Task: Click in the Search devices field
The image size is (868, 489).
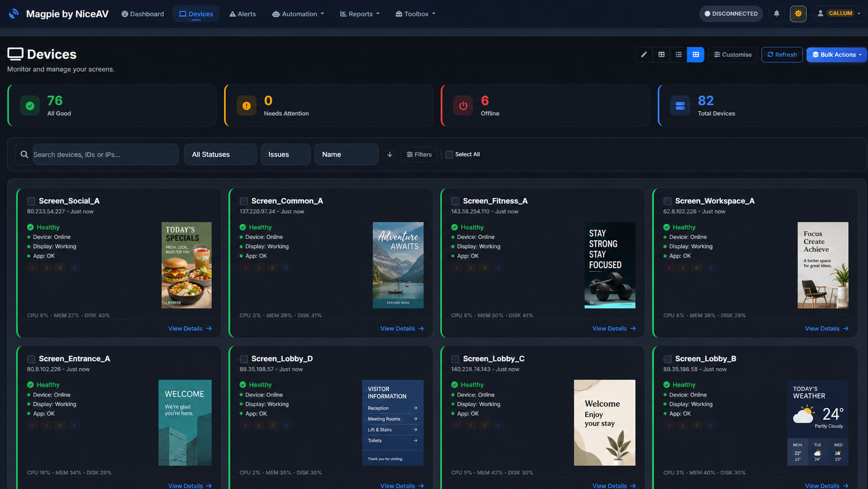Action: tap(105, 154)
